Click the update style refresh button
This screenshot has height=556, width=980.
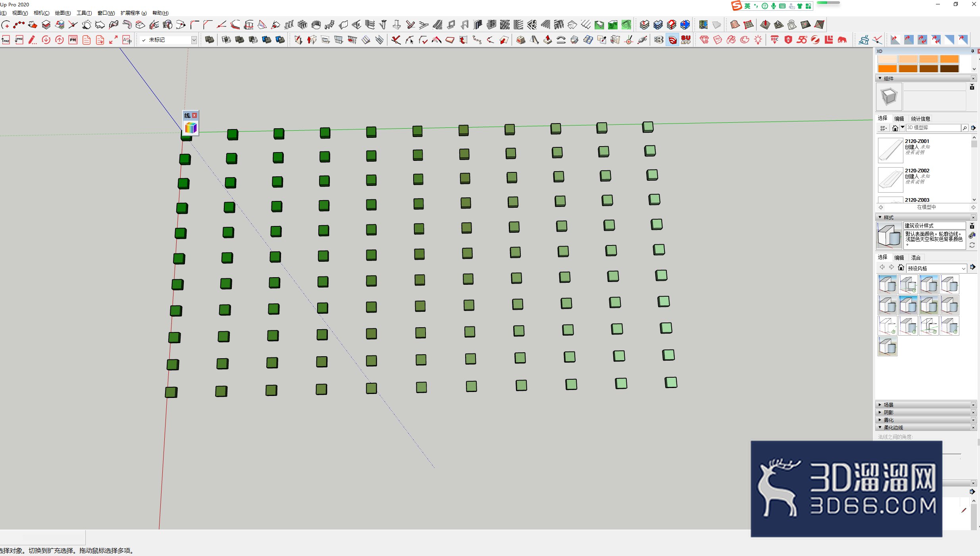coord(972,245)
